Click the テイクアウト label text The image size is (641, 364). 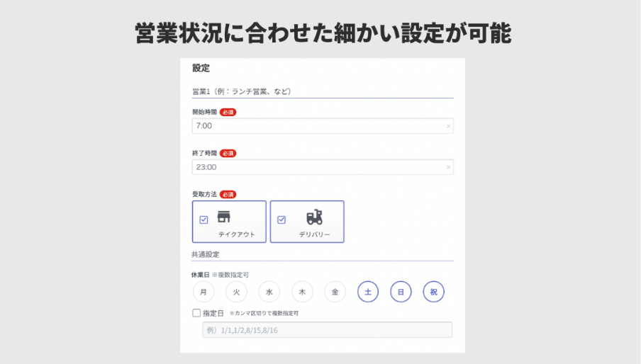[x=237, y=234]
